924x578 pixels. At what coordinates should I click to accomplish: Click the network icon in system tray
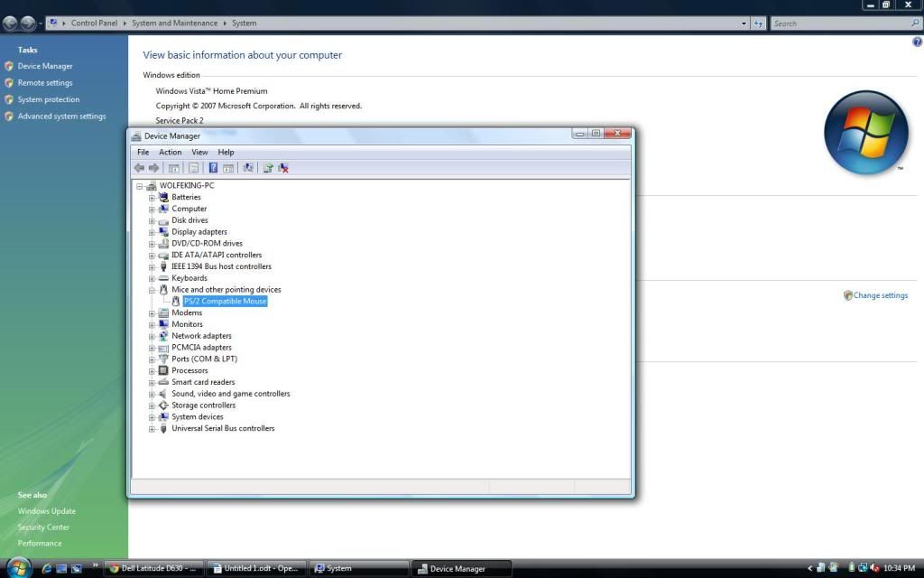(863, 568)
